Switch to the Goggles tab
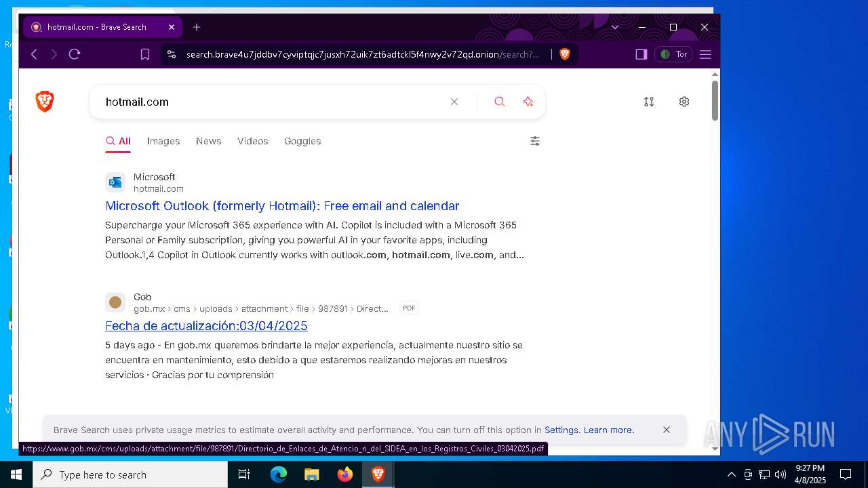 click(x=302, y=141)
